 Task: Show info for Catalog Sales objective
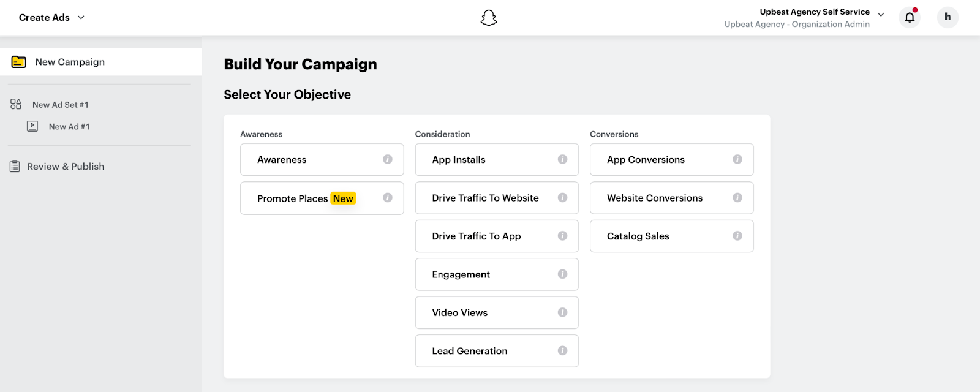[737, 236]
